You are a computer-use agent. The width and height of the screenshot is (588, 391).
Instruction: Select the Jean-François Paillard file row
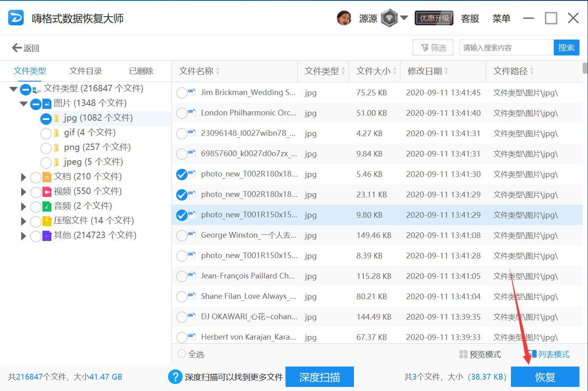click(377, 276)
